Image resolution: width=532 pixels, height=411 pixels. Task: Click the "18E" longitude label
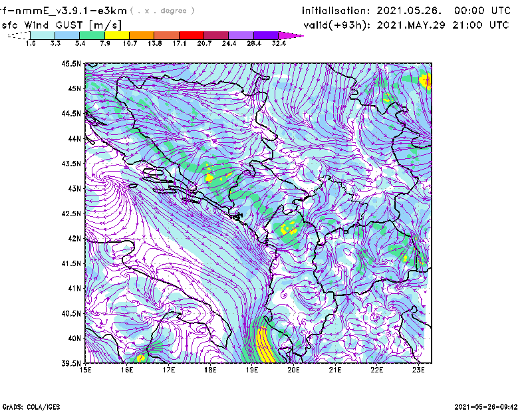pyautogui.click(x=210, y=370)
